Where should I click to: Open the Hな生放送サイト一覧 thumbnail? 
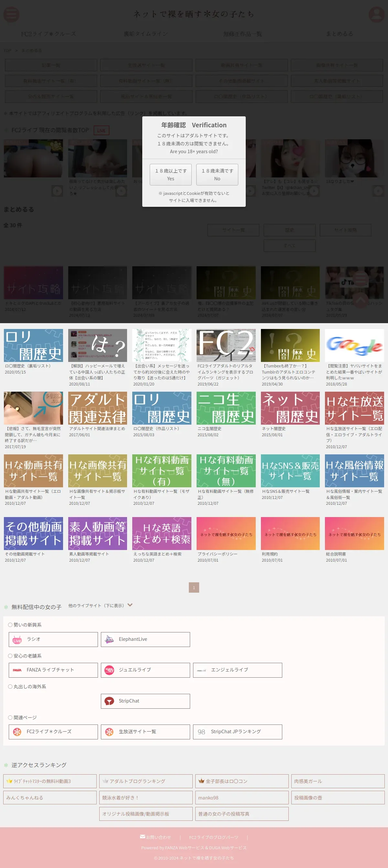355,408
